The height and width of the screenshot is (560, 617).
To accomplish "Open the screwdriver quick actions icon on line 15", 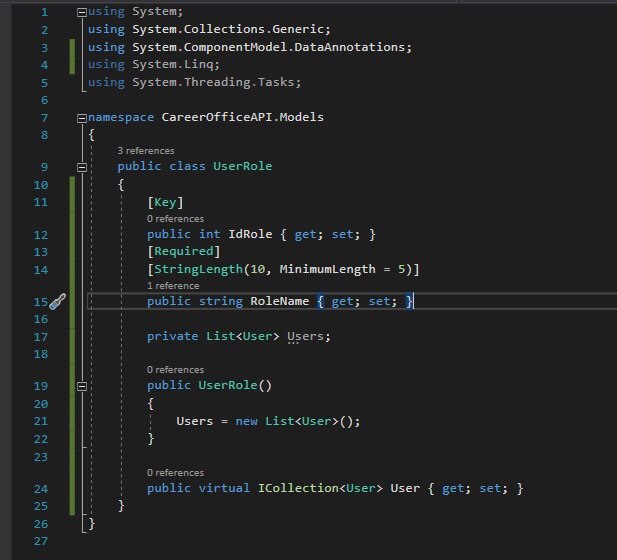I will 57,302.
